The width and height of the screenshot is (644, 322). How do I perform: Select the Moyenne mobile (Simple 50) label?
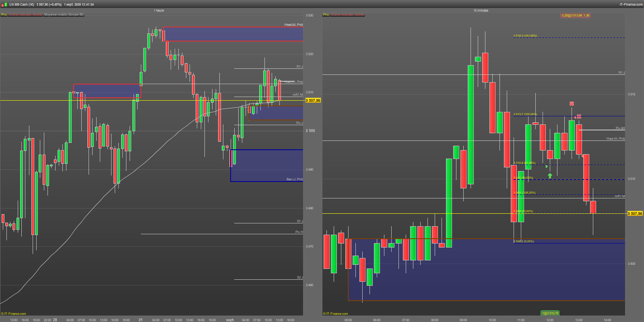tap(64, 15)
